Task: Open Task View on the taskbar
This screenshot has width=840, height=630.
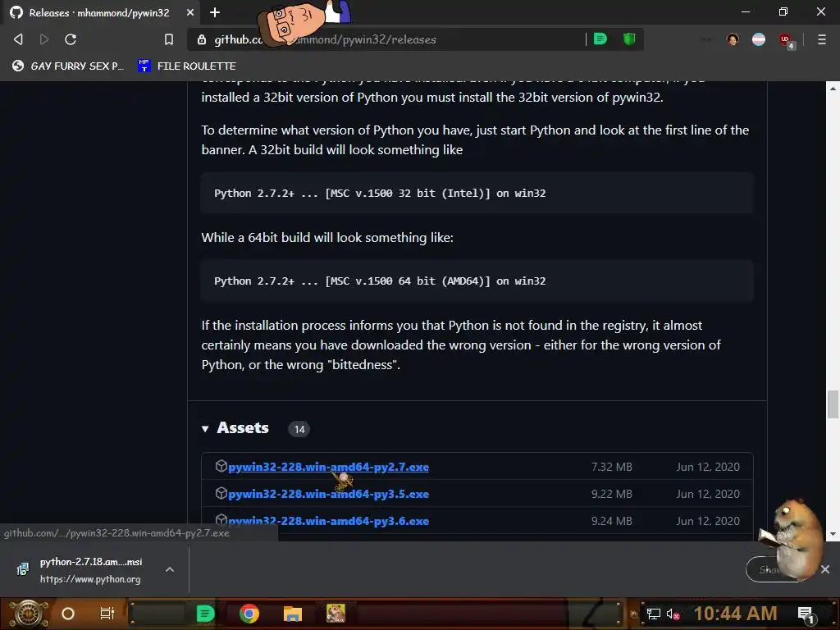Action: (x=107, y=614)
